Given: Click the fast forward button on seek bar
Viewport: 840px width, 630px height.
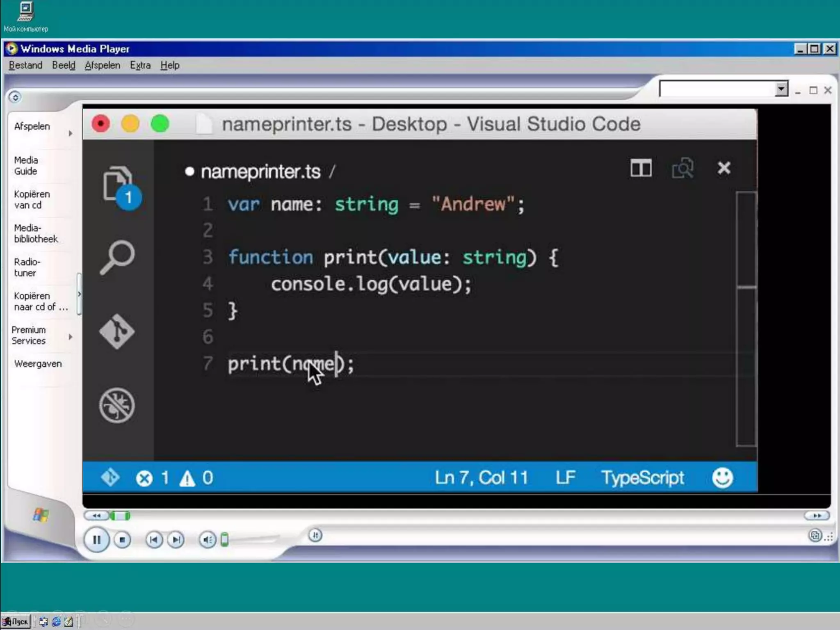Looking at the screenshot, I should (x=817, y=516).
